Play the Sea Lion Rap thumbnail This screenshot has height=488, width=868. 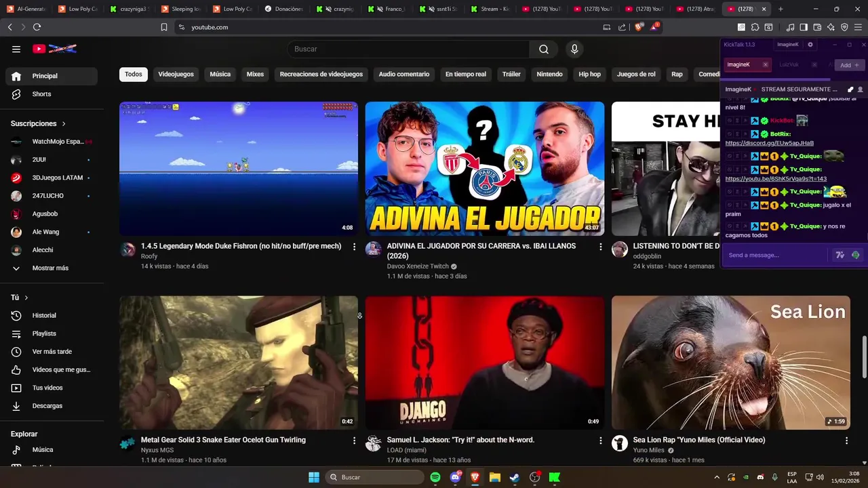click(x=731, y=363)
